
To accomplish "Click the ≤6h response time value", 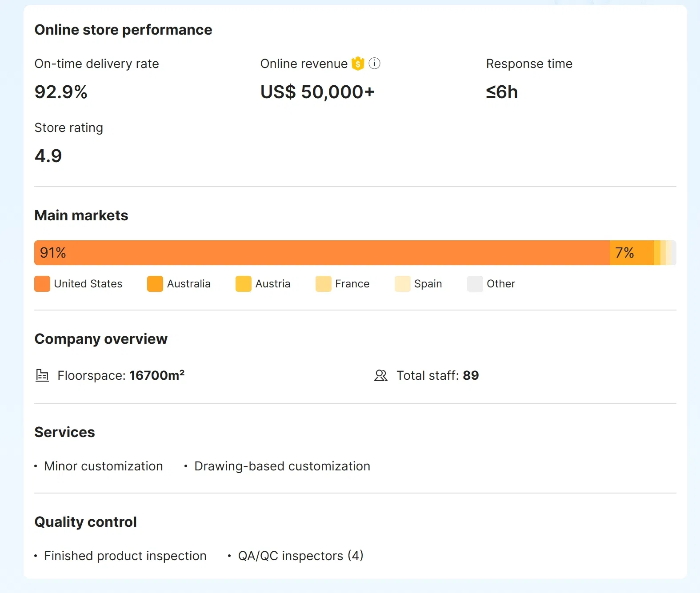I will [x=502, y=92].
